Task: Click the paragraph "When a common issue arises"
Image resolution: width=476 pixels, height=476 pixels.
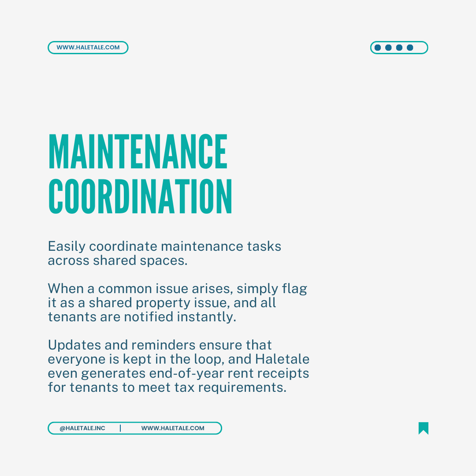Action: 177,303
